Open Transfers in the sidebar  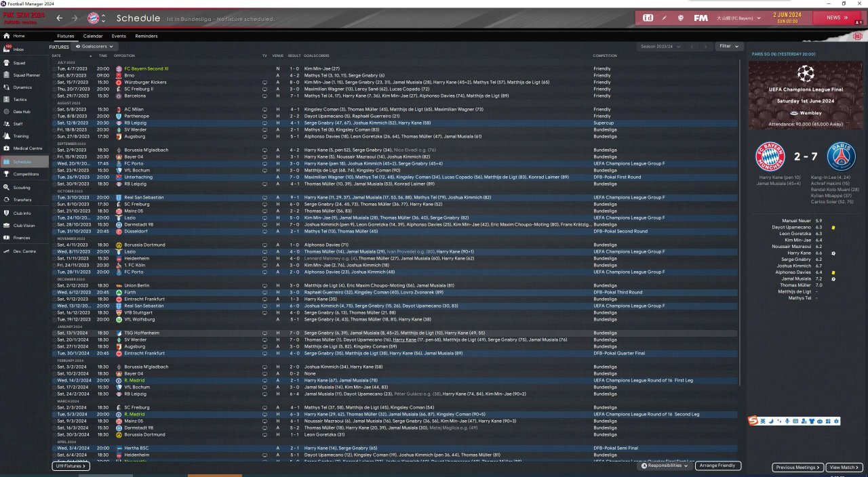pos(24,200)
